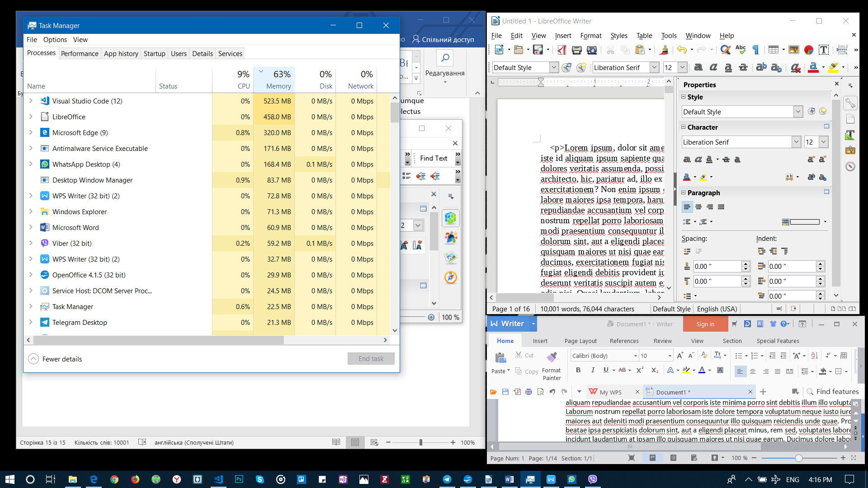Click Export as PDF icon in LibreOffice toolbar
The image size is (868, 488).
[x=562, y=50]
